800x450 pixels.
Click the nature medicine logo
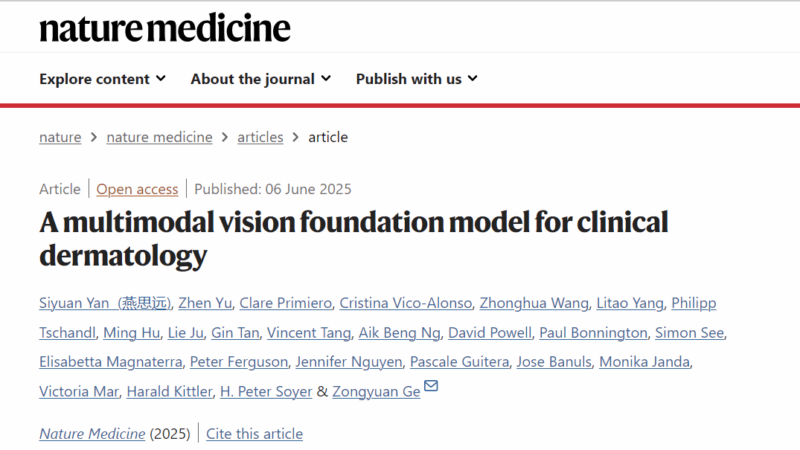[x=165, y=28]
